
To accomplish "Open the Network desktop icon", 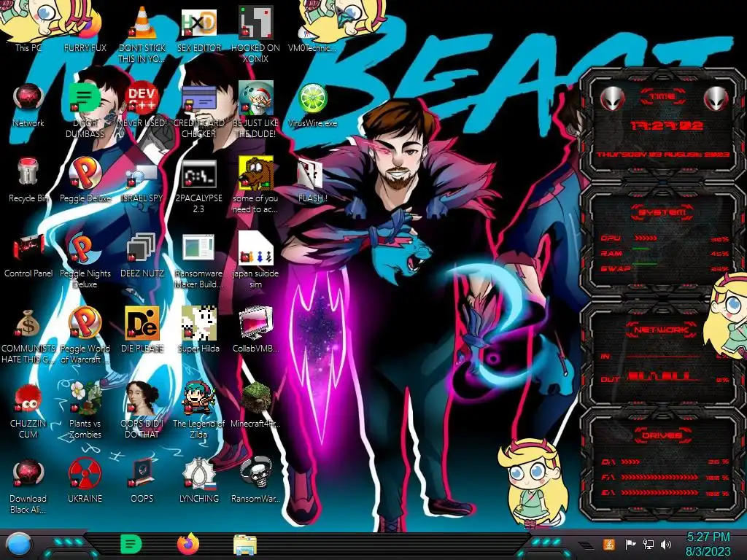I will click(x=28, y=105).
